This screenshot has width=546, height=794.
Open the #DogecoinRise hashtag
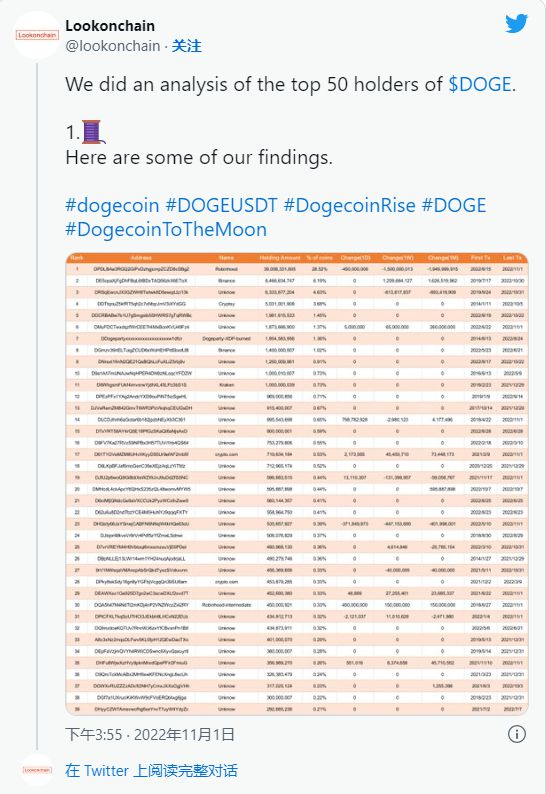[x=349, y=205]
